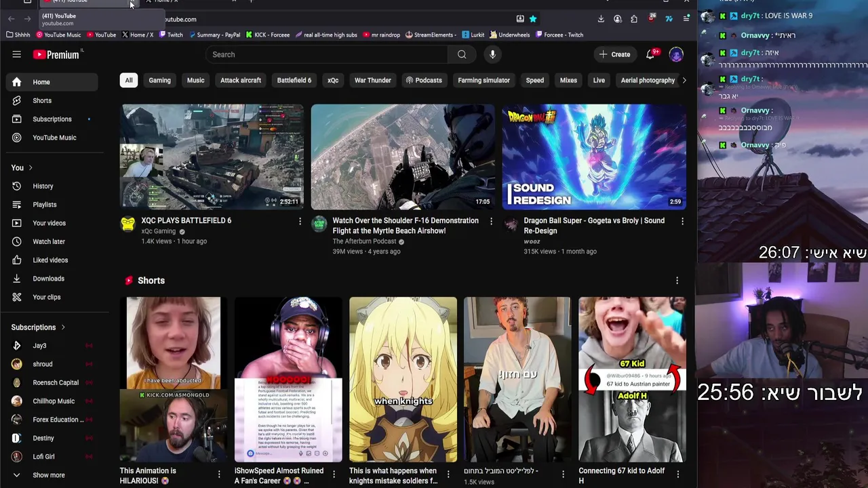Viewport: 868px width, 488px height.
Task: Show more filter chips with right arrow
Action: [684, 80]
